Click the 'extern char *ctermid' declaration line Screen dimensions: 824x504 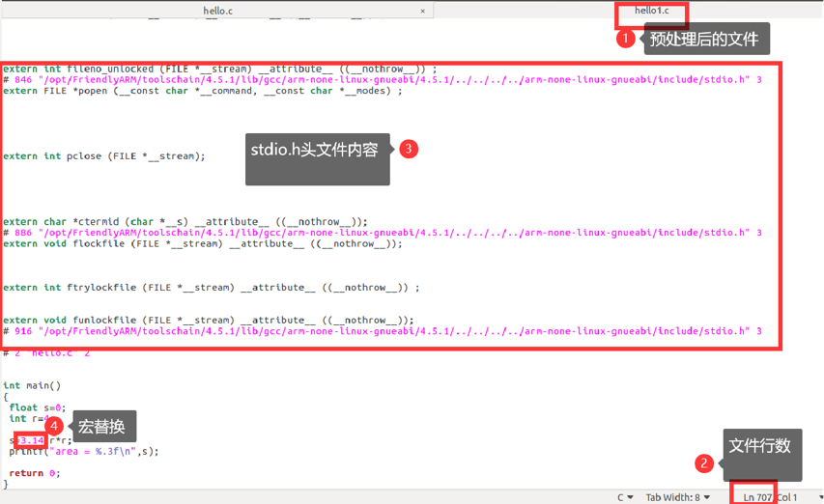tap(185, 221)
